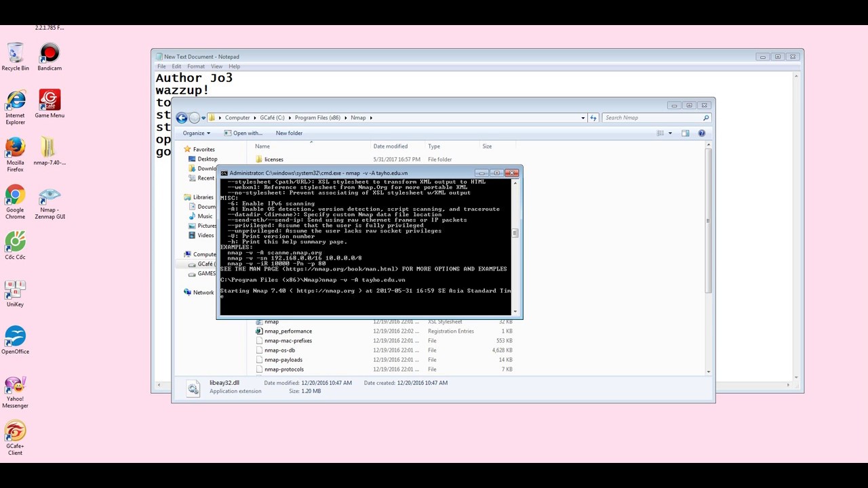Open Notepad Help menu
The image size is (868, 488).
tap(234, 66)
